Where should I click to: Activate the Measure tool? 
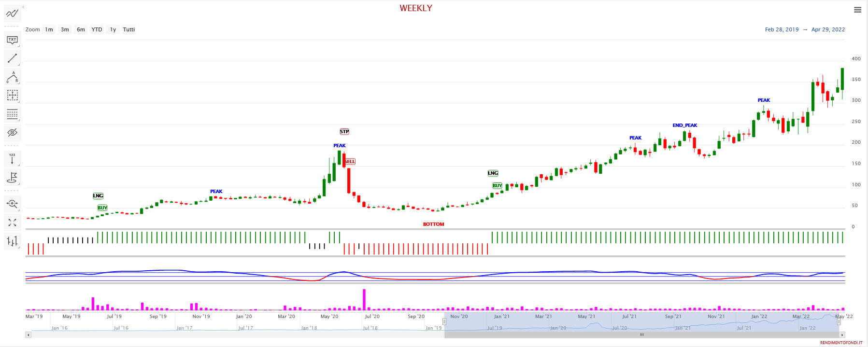coord(12,95)
